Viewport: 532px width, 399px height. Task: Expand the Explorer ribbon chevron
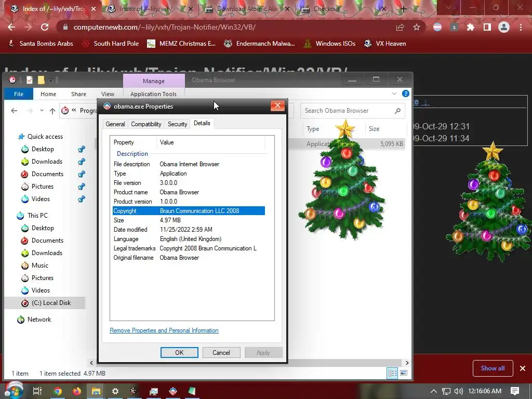[394, 94]
